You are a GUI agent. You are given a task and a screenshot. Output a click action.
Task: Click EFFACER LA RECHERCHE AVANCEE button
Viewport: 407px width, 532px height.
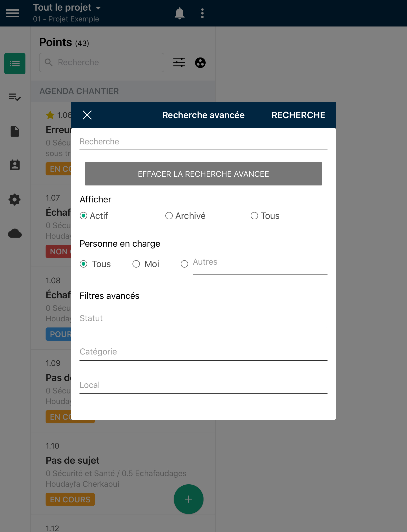tap(203, 174)
